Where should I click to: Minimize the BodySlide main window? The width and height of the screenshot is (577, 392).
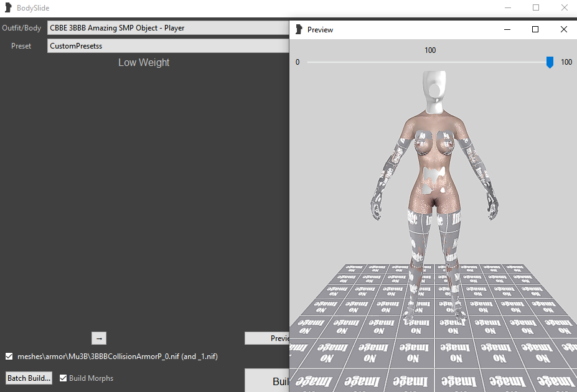coord(508,7)
